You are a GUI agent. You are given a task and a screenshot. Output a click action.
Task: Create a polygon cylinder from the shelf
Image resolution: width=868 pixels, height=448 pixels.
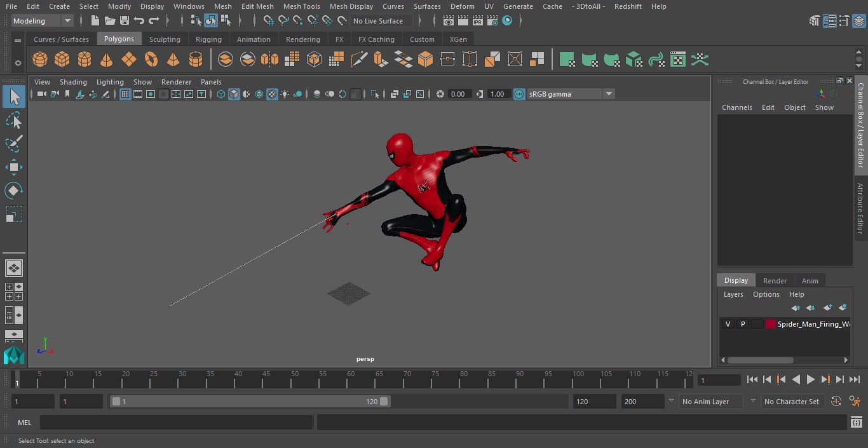tap(85, 60)
